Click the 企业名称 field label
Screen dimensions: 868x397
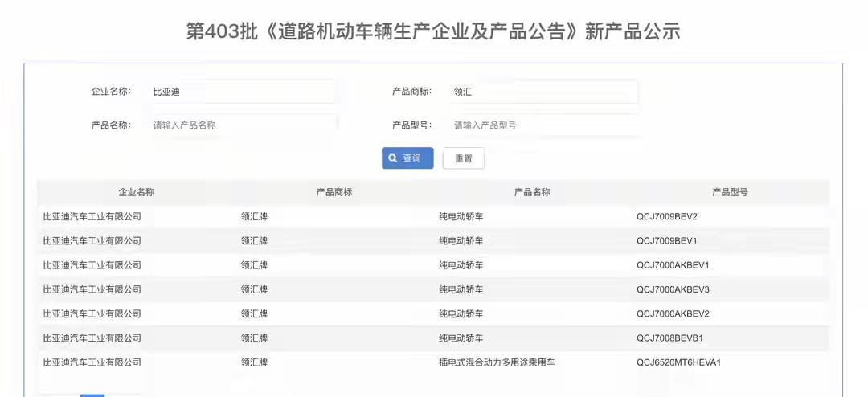(x=111, y=92)
